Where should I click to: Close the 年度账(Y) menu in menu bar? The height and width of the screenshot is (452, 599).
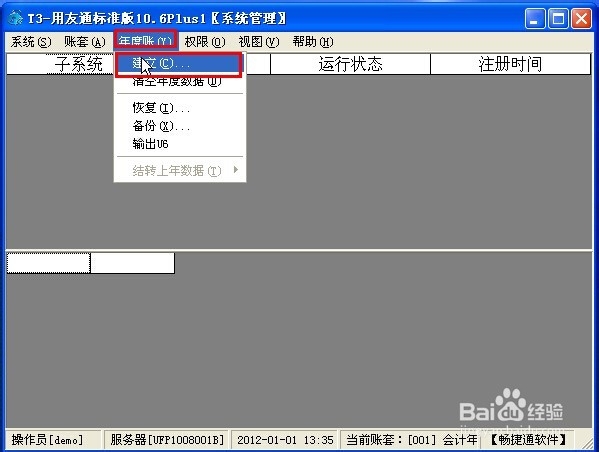pos(146,40)
